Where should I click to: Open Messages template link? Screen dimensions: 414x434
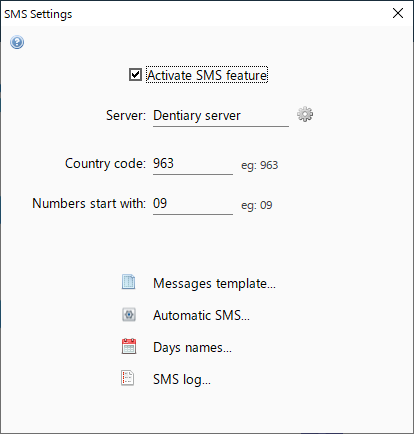[x=214, y=283]
